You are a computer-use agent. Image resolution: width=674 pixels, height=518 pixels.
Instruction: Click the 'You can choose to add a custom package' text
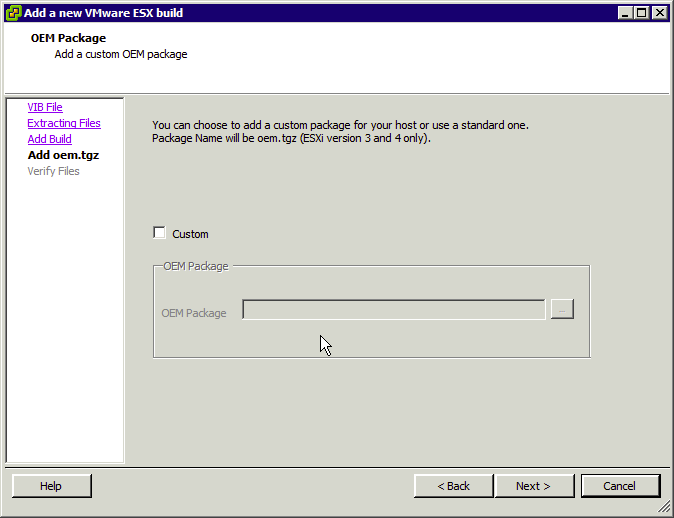[x=340, y=125]
